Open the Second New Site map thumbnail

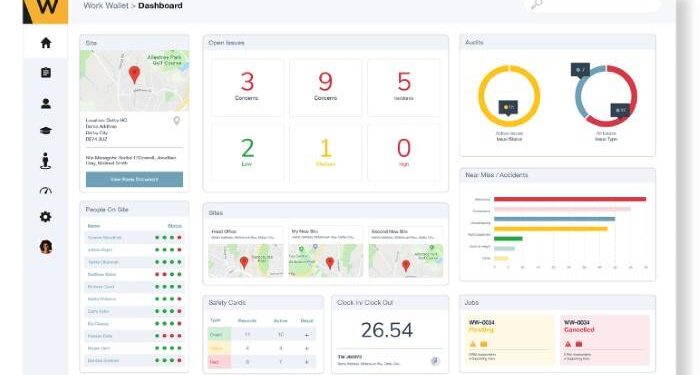pyautogui.click(x=406, y=261)
